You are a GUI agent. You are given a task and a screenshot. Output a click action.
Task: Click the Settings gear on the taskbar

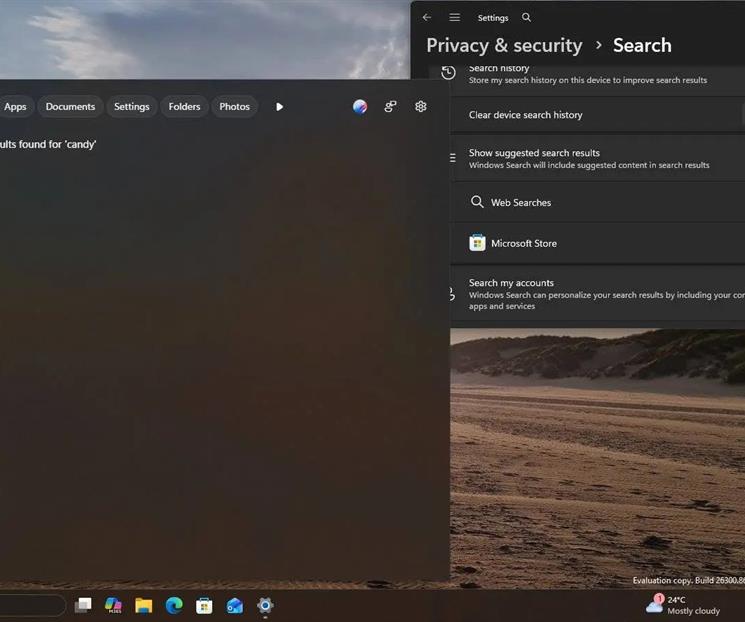pyautogui.click(x=265, y=605)
